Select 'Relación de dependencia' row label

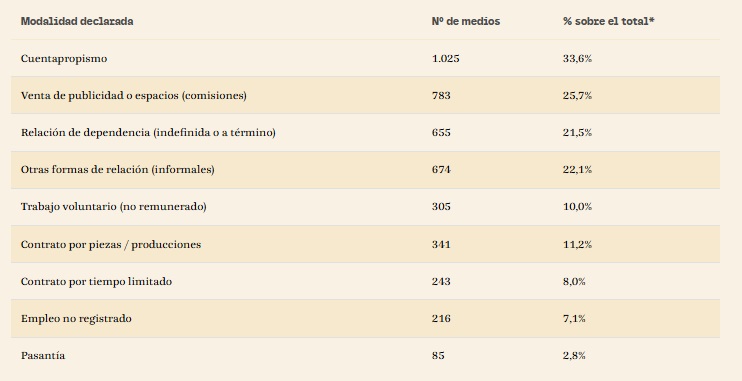[148, 133]
